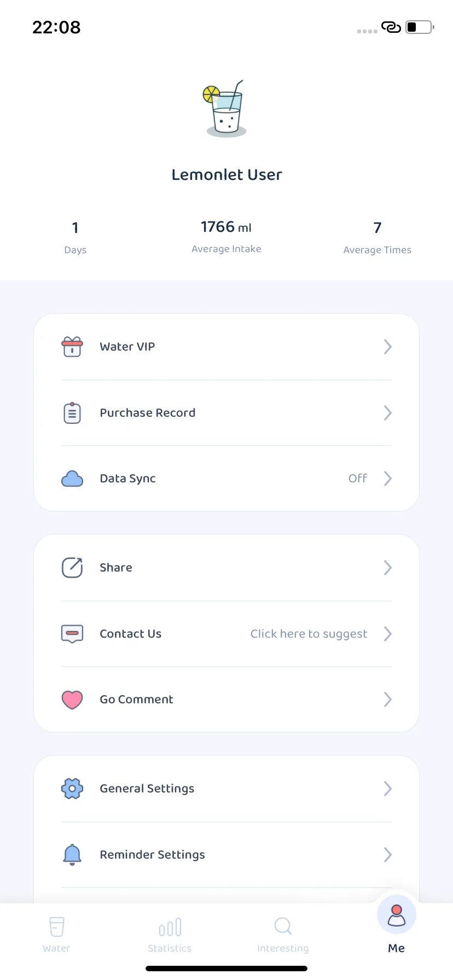Select the Me tab
Viewport: 453px width, 980px height.
click(x=396, y=925)
